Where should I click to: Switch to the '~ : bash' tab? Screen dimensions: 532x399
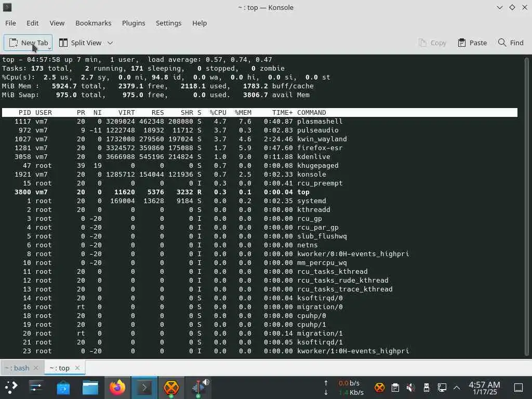[x=17, y=368]
